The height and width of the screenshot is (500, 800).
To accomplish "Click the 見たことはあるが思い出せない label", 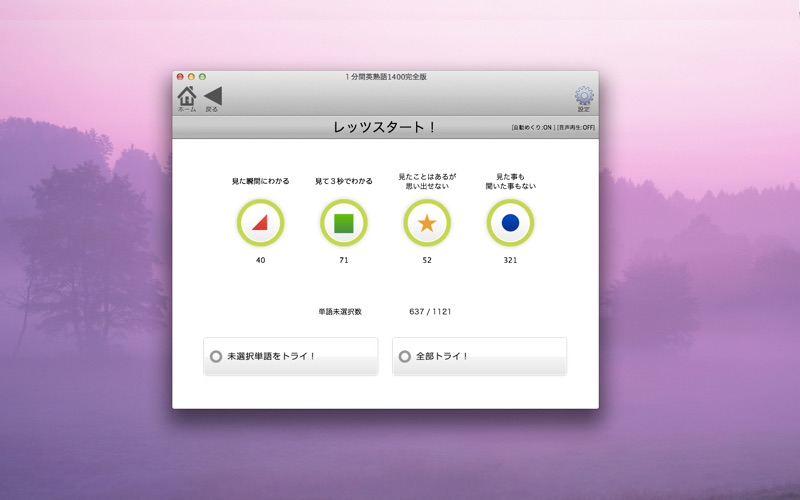I will (427, 181).
